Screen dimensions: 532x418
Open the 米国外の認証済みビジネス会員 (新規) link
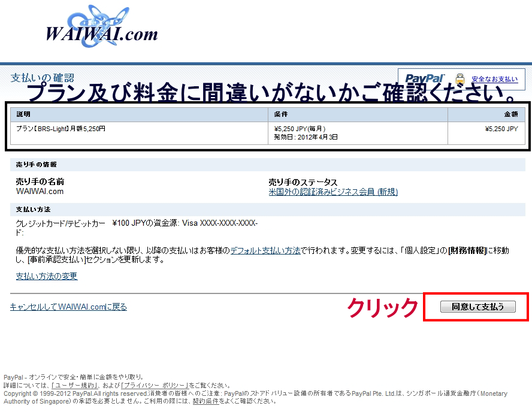pos(333,192)
